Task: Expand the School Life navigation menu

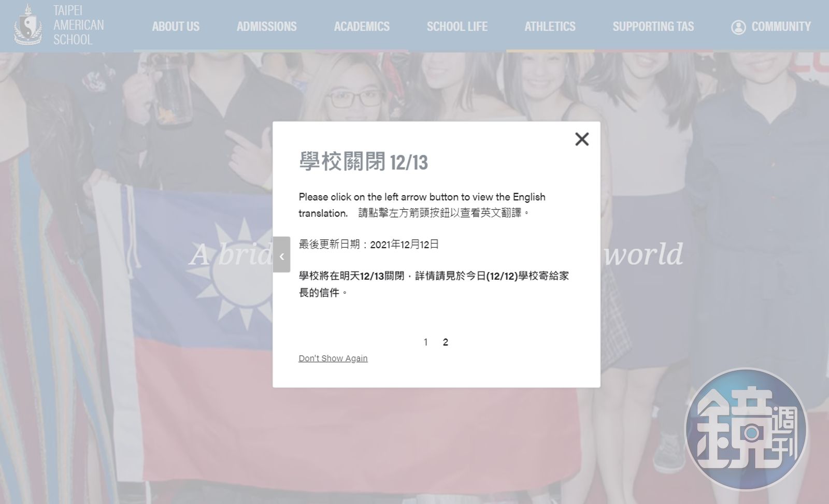Action: click(457, 26)
